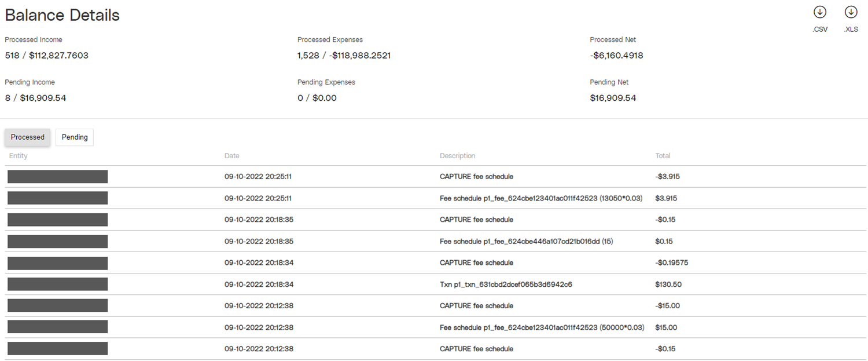The width and height of the screenshot is (868, 361).
Task: Click the Total column header
Action: coord(663,156)
